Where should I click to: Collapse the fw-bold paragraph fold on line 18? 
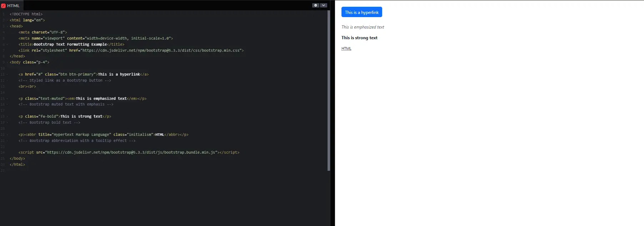coord(8,117)
